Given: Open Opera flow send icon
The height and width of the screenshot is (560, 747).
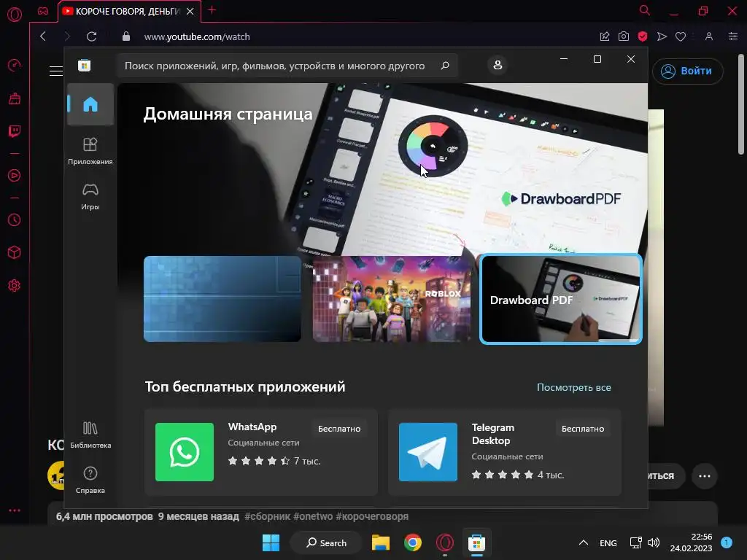Looking at the screenshot, I should [662, 36].
